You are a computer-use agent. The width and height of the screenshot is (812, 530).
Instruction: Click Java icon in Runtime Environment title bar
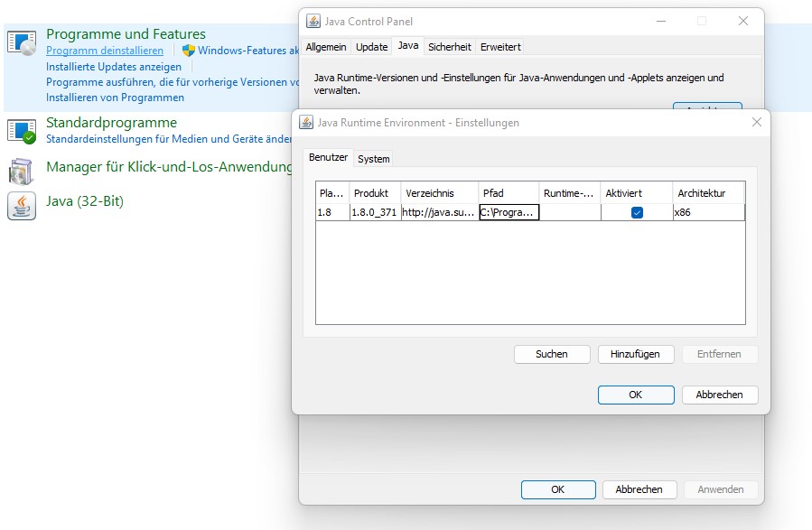306,123
